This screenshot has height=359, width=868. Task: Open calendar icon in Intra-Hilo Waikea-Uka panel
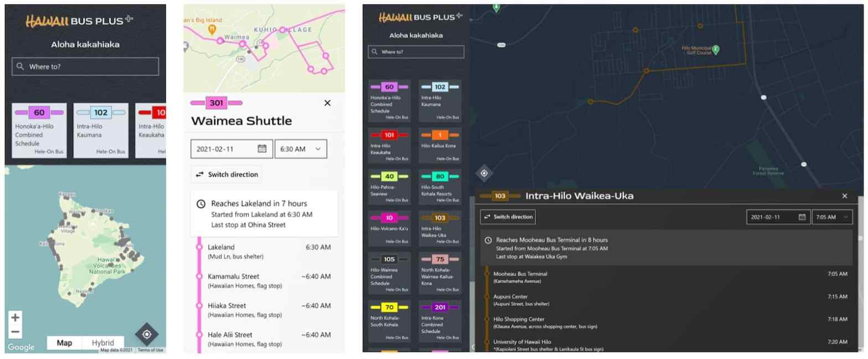point(802,217)
